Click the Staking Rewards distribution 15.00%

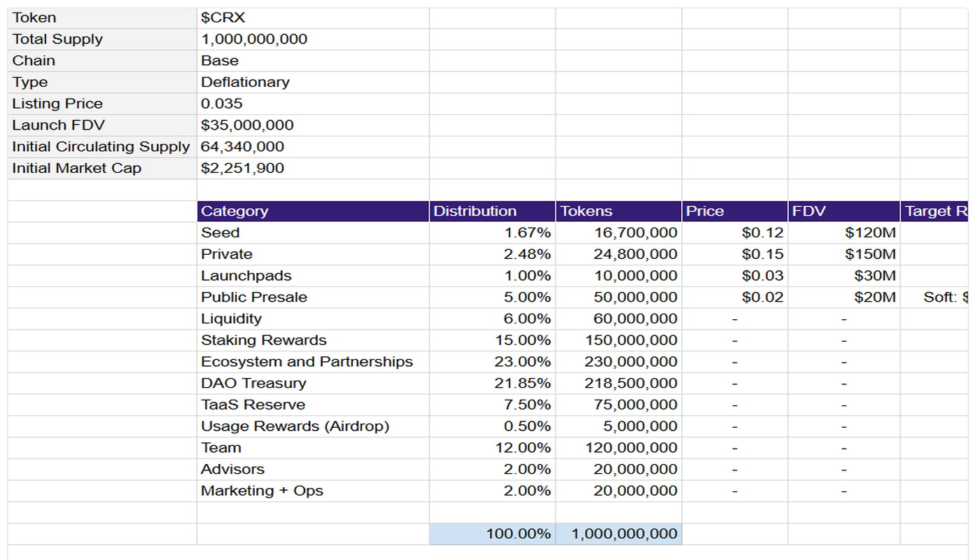tap(493, 341)
